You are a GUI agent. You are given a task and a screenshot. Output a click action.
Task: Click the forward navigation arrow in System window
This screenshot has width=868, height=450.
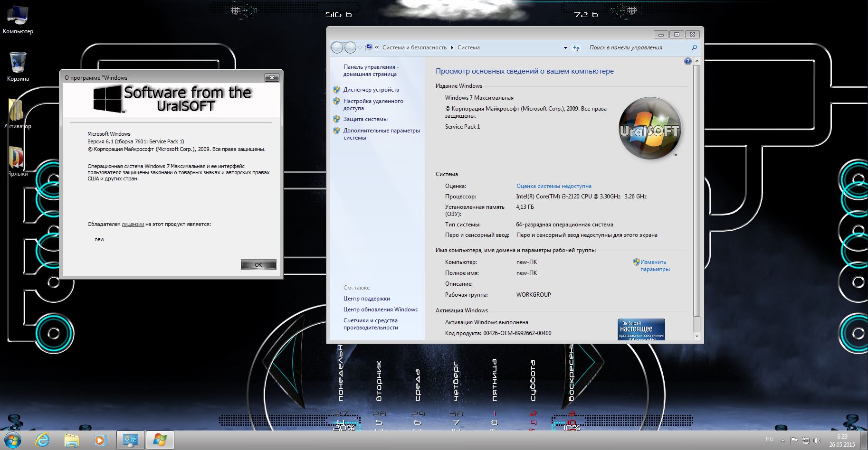(x=350, y=47)
